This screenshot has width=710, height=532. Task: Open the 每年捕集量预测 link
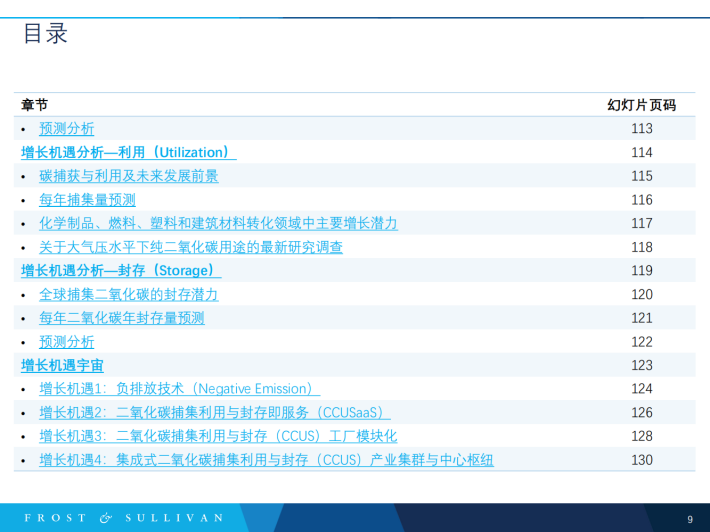click(87, 200)
